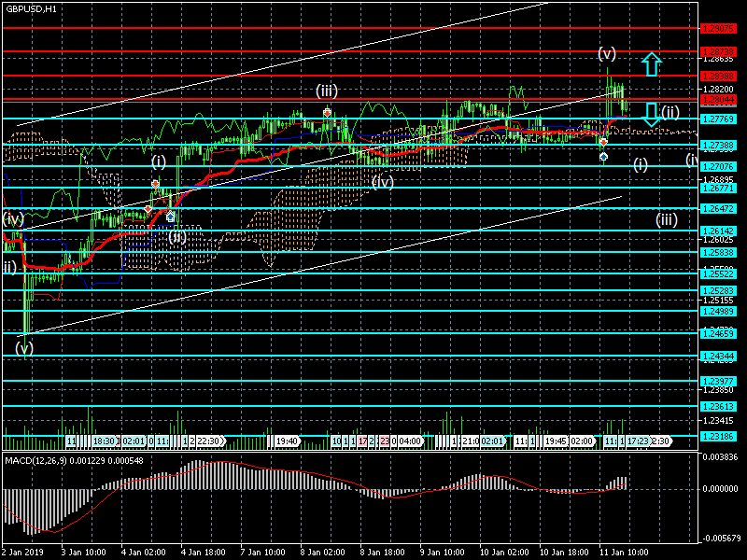Click the 9 Jan 10:00 time axis label
The image size is (747, 560).
pyautogui.click(x=442, y=553)
